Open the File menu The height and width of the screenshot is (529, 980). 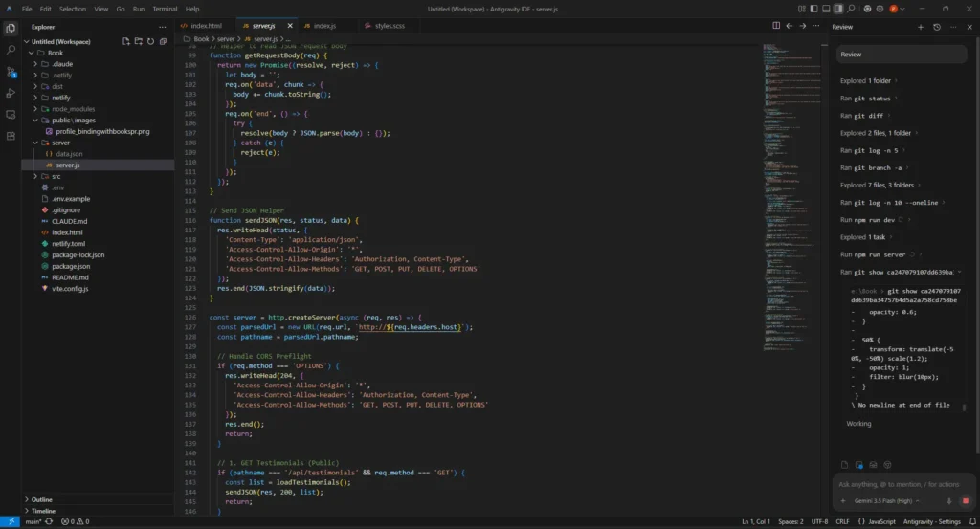click(x=27, y=9)
